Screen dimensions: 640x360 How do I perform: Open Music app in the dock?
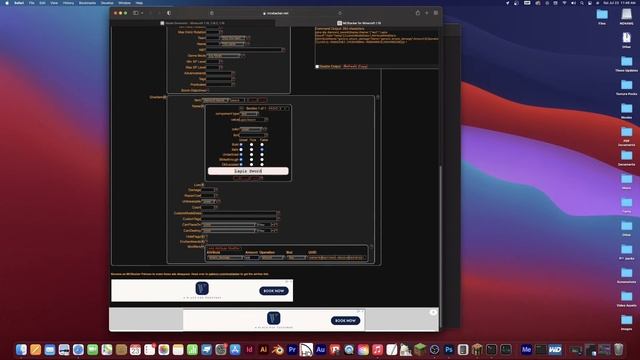tap(378, 350)
